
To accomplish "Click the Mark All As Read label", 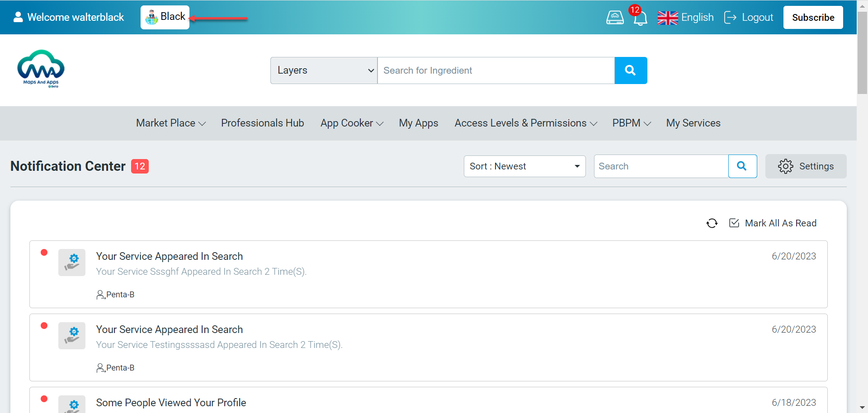I will pyautogui.click(x=781, y=223).
